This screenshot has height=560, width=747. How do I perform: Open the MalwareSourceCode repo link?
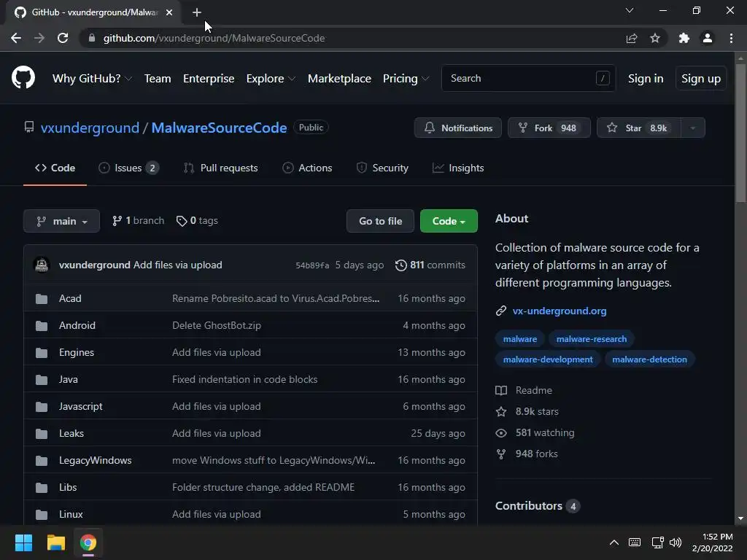point(219,128)
